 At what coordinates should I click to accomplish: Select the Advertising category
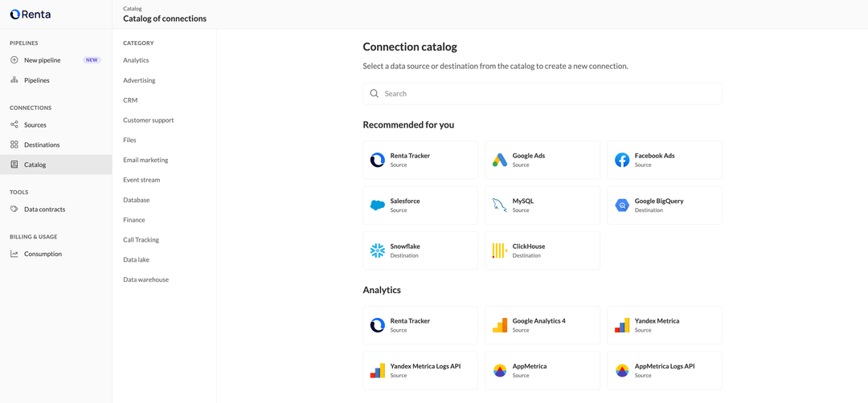[139, 80]
